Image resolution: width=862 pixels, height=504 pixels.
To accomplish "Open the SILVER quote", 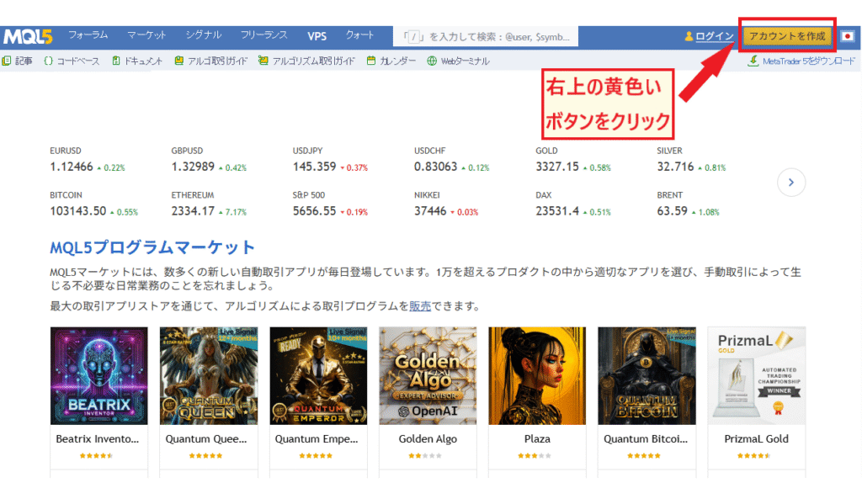I will pos(692,159).
